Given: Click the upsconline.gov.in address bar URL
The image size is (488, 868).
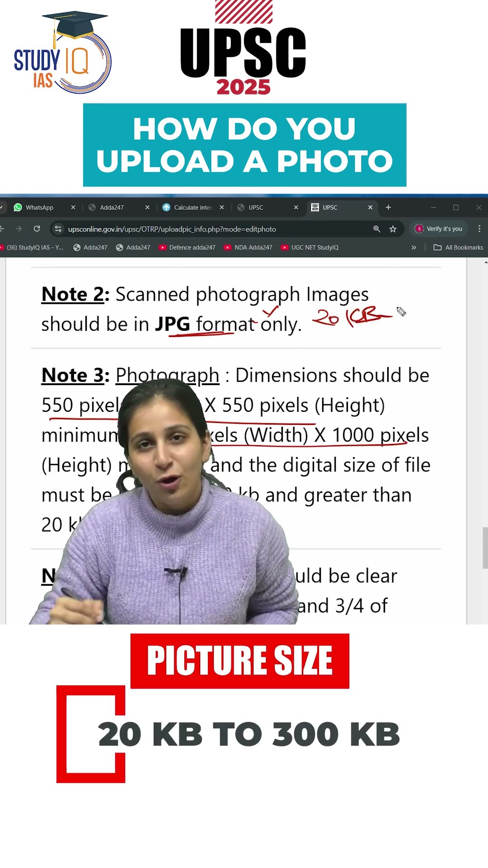Looking at the screenshot, I should point(172,229).
